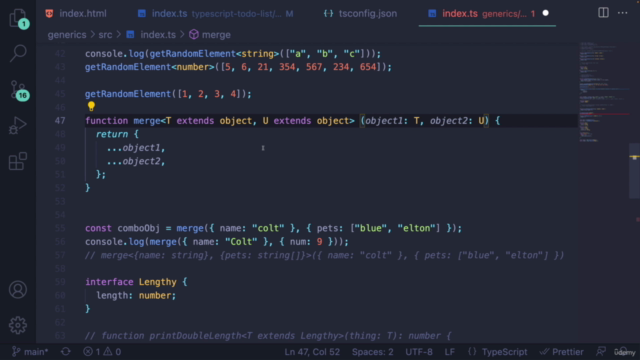The width and height of the screenshot is (640, 360).
Task: Open the Run and Debug view
Action: (x=18, y=125)
